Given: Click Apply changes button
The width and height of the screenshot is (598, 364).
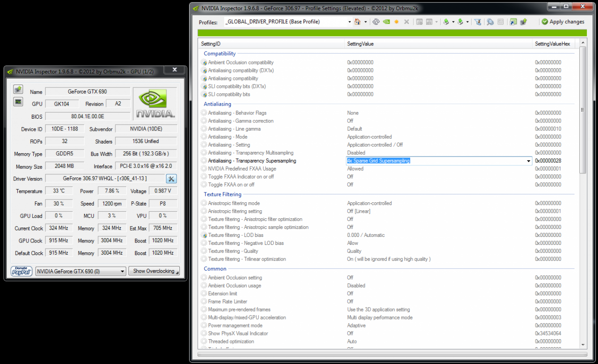Looking at the screenshot, I should pyautogui.click(x=562, y=22).
